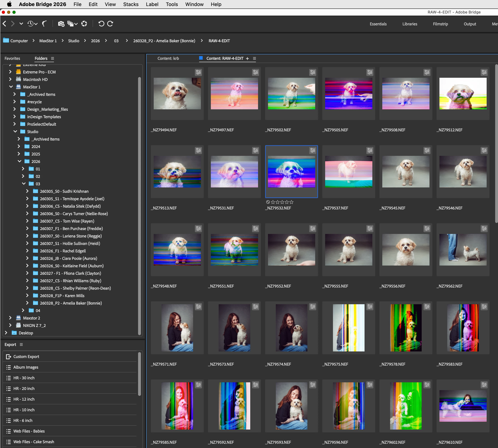The height and width of the screenshot is (448, 498).
Task: Open in Camera Raw aperture icon
Action: (x=84, y=24)
